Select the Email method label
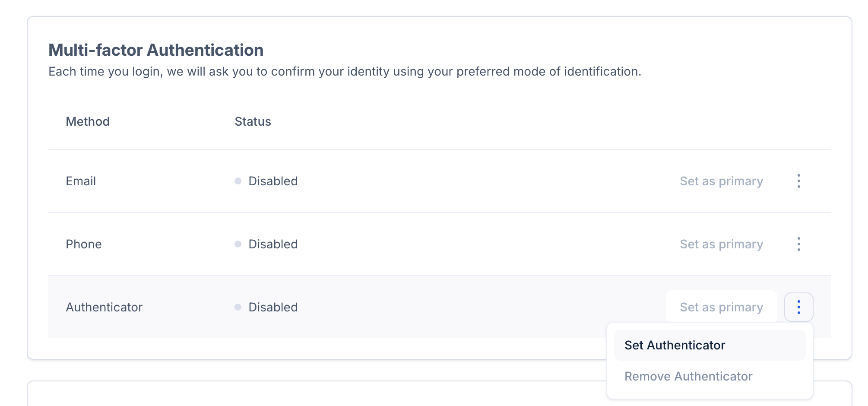The image size is (868, 406). point(81,181)
